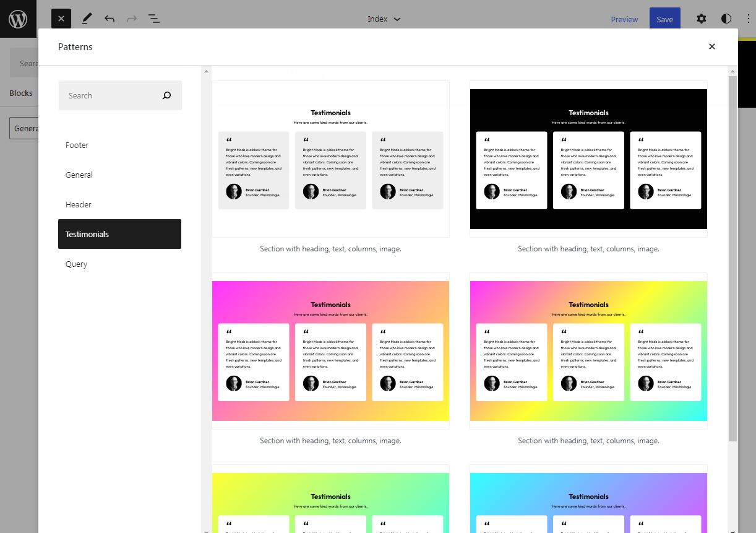Select the Header pattern category
This screenshot has height=533, width=756.
pos(79,204)
